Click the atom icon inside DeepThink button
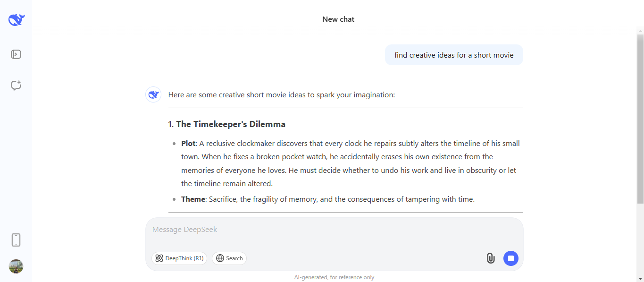644x282 pixels. pyautogui.click(x=159, y=258)
